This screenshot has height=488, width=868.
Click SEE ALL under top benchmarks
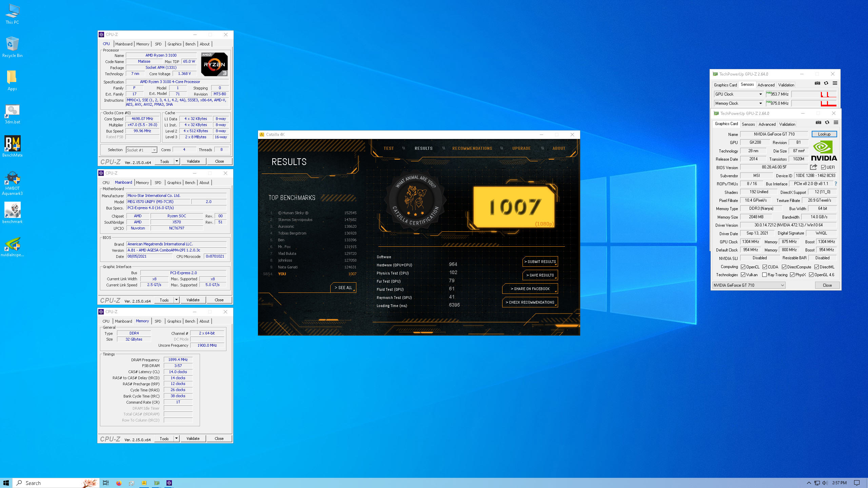343,288
